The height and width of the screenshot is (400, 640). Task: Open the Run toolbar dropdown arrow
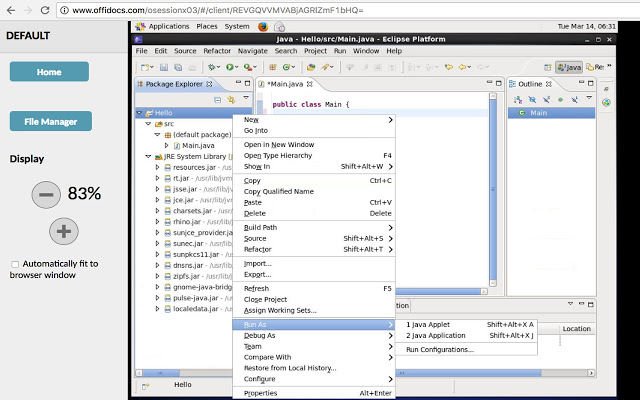237,67
